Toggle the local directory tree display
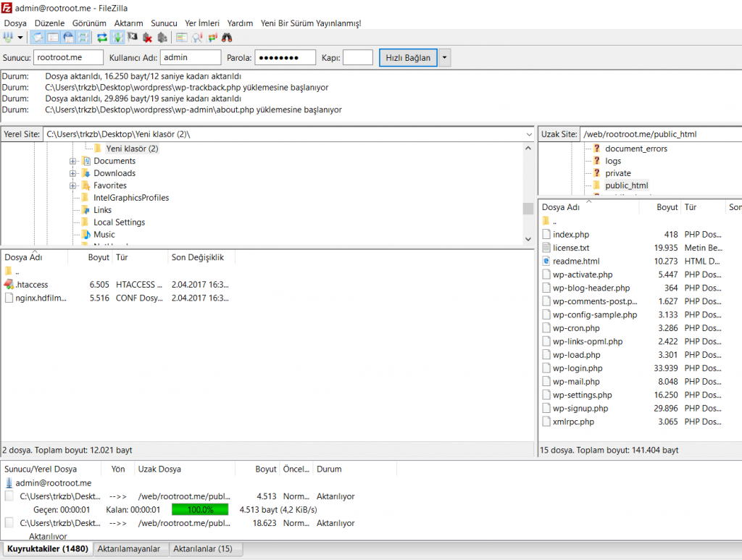 click(x=53, y=38)
